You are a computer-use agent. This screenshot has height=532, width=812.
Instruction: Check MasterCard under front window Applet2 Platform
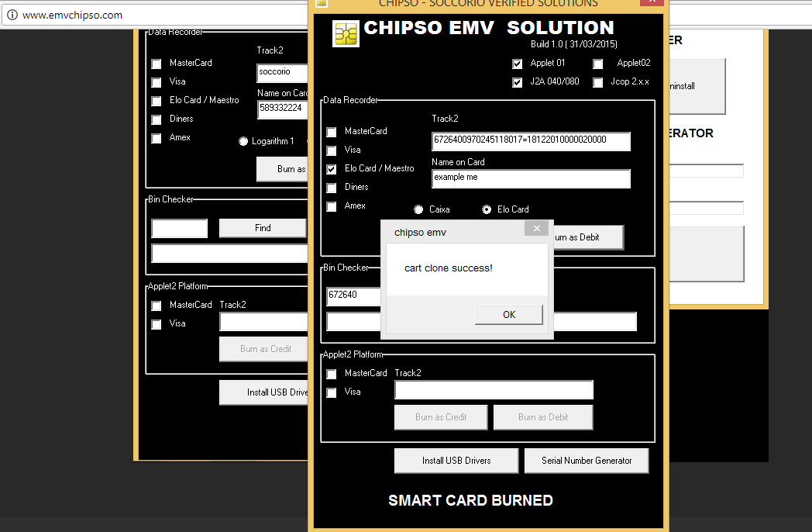click(x=332, y=375)
